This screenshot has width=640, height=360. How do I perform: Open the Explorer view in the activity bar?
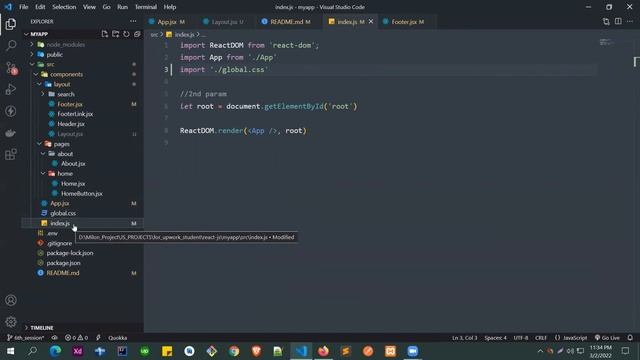(11, 24)
